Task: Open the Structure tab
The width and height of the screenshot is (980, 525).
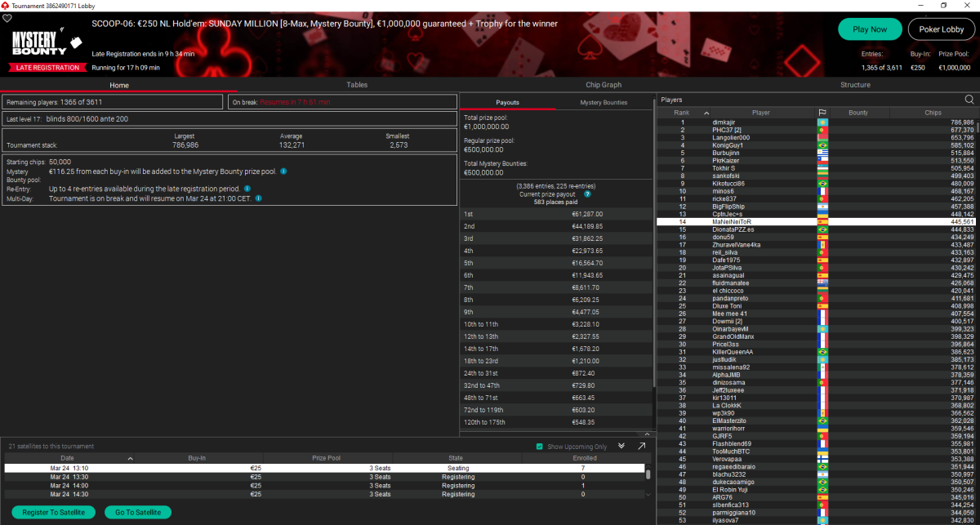Action: [855, 85]
